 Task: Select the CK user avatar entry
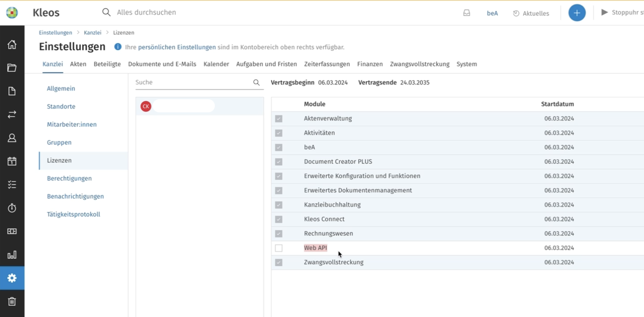click(x=199, y=106)
